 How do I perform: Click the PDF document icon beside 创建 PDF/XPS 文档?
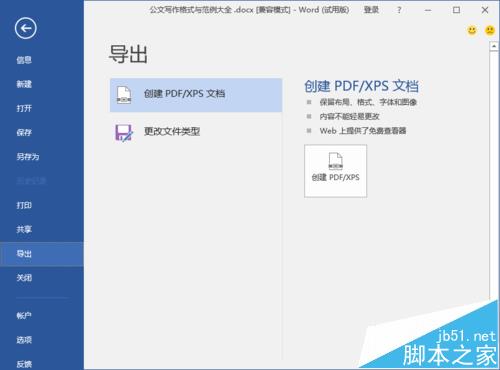(x=124, y=95)
